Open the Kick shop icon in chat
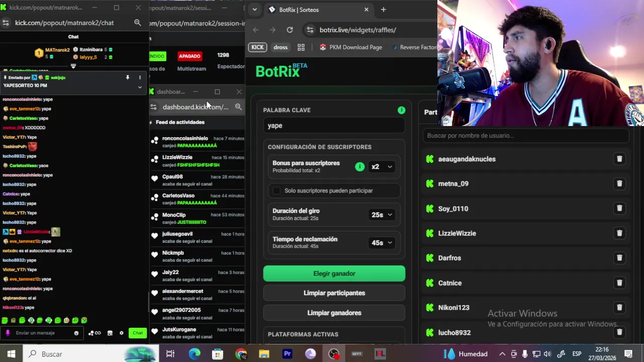The height and width of the screenshot is (362, 644). coord(110,333)
